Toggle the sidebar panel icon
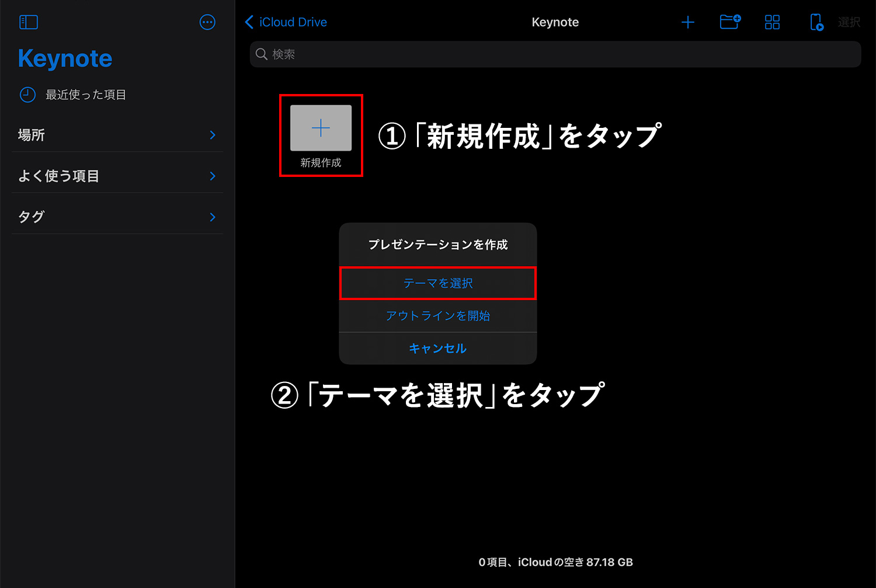This screenshot has width=876, height=588. point(29,22)
